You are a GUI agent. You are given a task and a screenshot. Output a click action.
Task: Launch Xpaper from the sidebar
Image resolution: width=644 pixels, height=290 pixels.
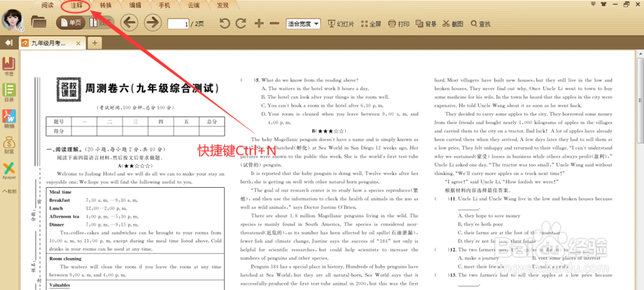point(8,172)
